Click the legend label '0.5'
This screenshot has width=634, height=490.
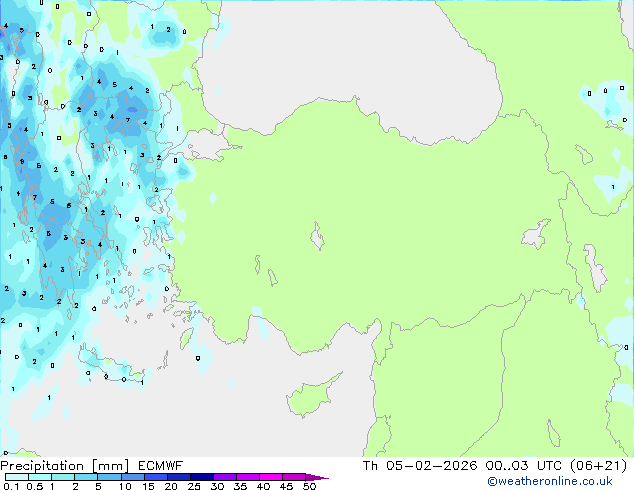click(x=35, y=486)
